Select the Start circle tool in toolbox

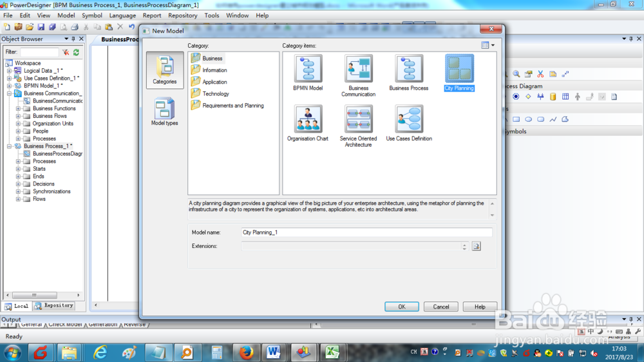click(516, 97)
